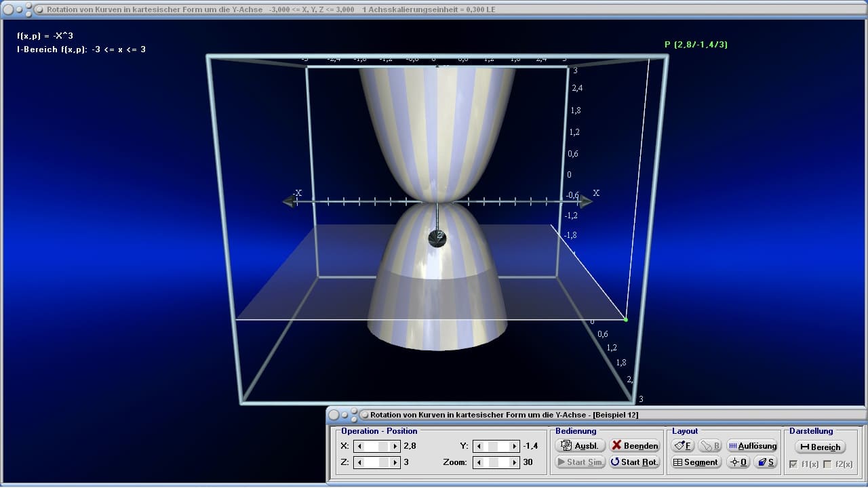Screen dimensions: 868x488
Task: Start rotation with Start Rot. button
Action: point(635,462)
